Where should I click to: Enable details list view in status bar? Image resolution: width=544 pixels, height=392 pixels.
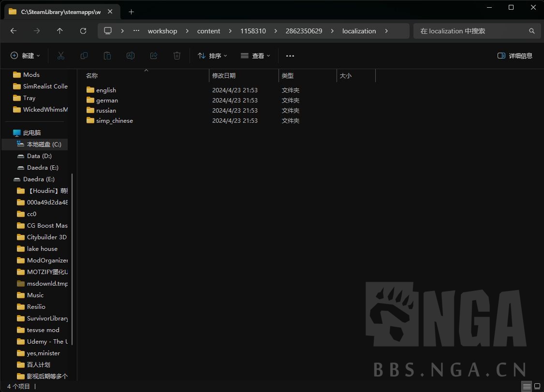527,386
